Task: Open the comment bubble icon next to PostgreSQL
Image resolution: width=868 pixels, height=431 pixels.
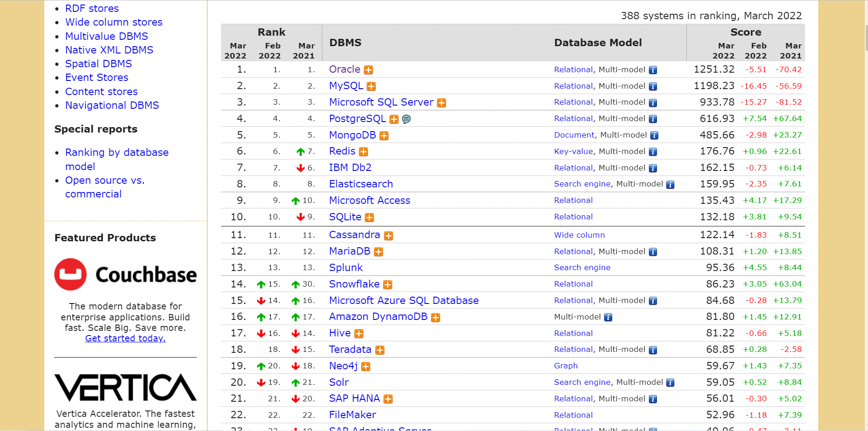Action: (406, 119)
